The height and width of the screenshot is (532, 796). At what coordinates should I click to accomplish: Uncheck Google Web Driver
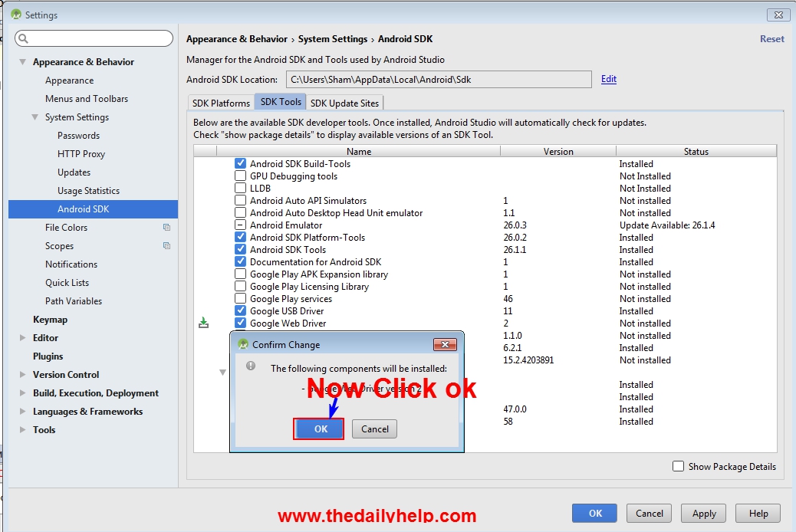[241, 323]
